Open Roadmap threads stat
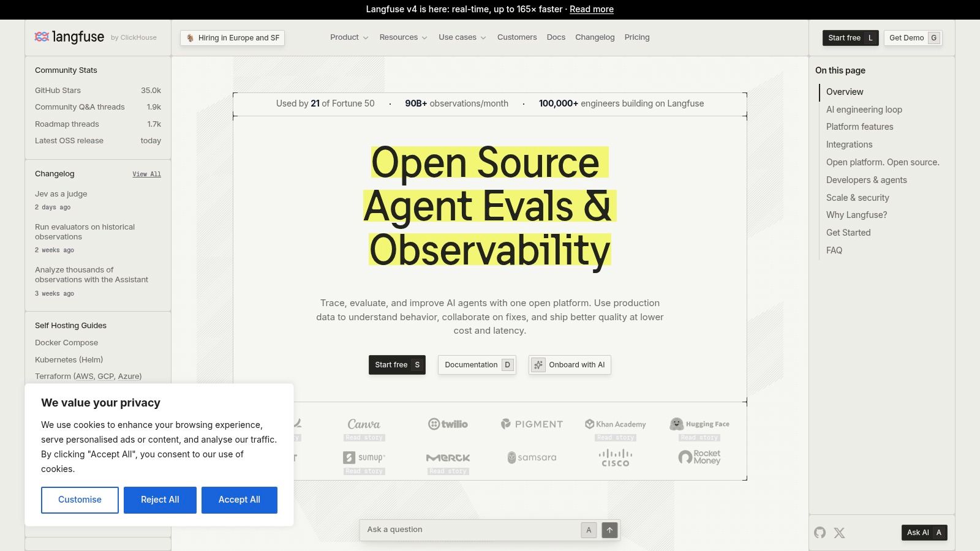 98,124
